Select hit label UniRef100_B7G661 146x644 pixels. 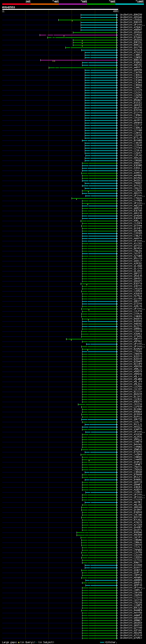point(131,37)
